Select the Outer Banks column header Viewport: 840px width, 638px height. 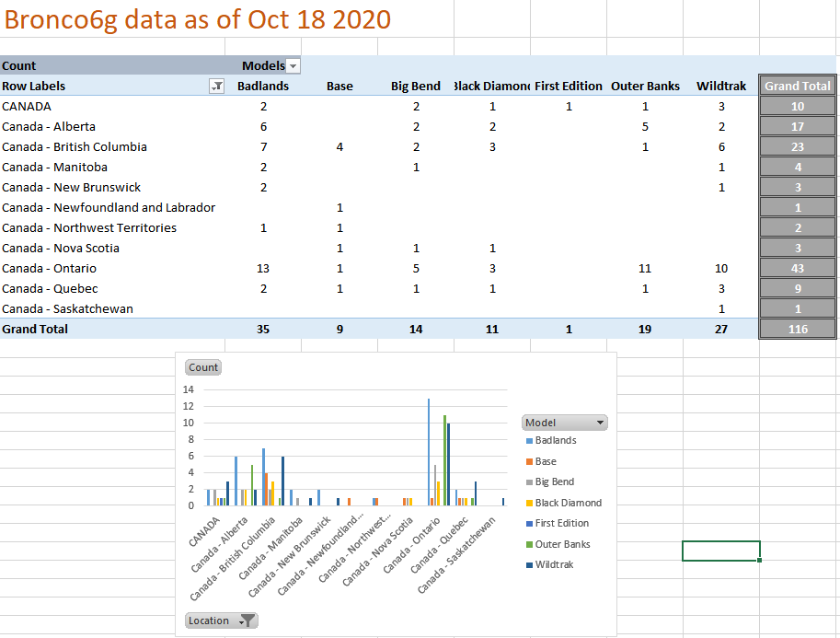click(x=645, y=86)
